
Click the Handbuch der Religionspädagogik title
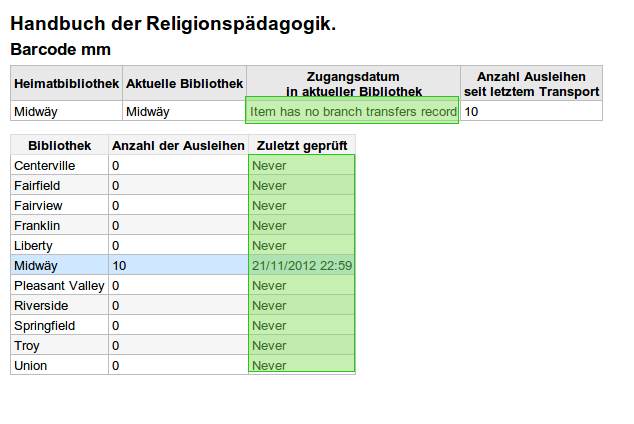click(172, 24)
